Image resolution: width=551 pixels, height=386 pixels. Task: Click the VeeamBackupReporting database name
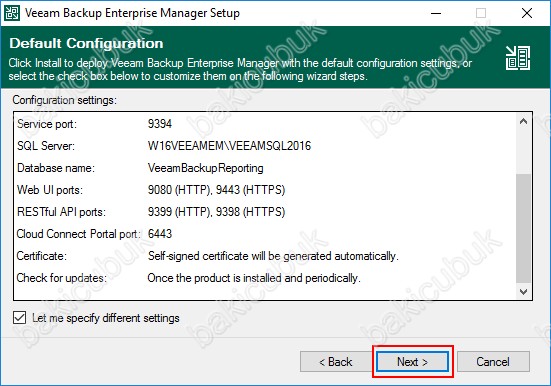pos(206,168)
